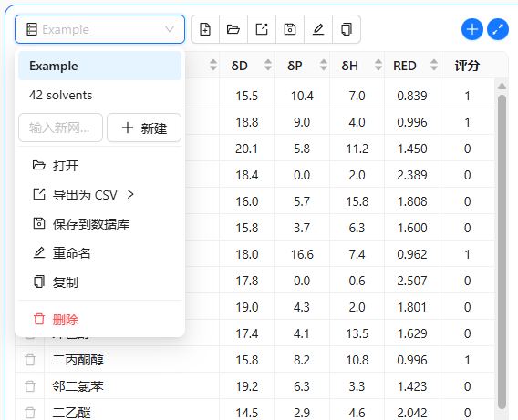Choose 复制 from the menu
This screenshot has width=518, height=420.
(99, 282)
